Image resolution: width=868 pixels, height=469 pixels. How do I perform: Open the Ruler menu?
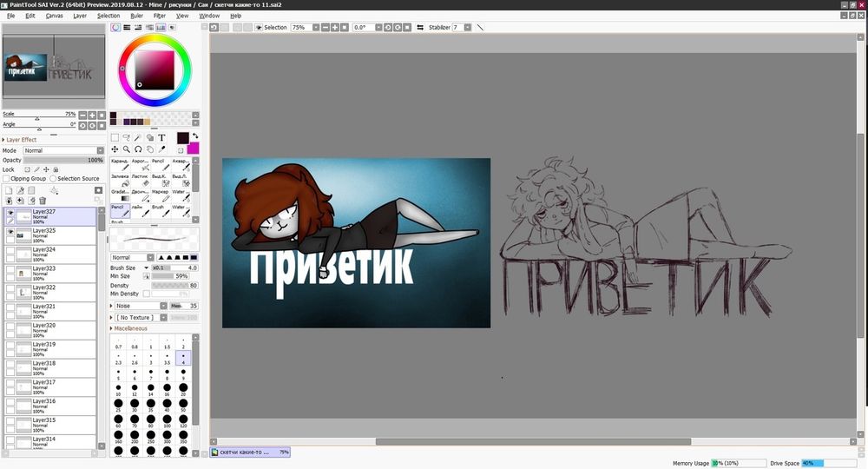tap(136, 16)
